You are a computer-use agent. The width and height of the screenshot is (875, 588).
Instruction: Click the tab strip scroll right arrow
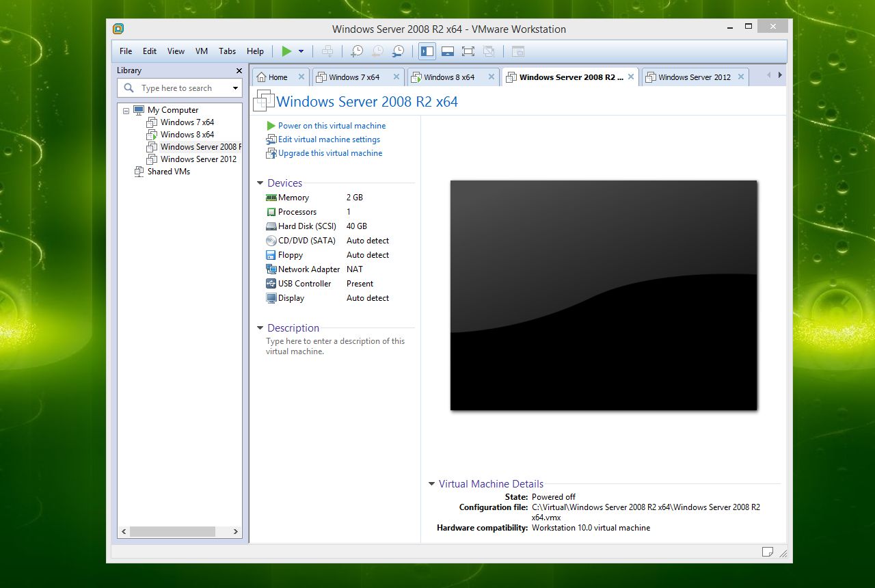[x=780, y=75]
